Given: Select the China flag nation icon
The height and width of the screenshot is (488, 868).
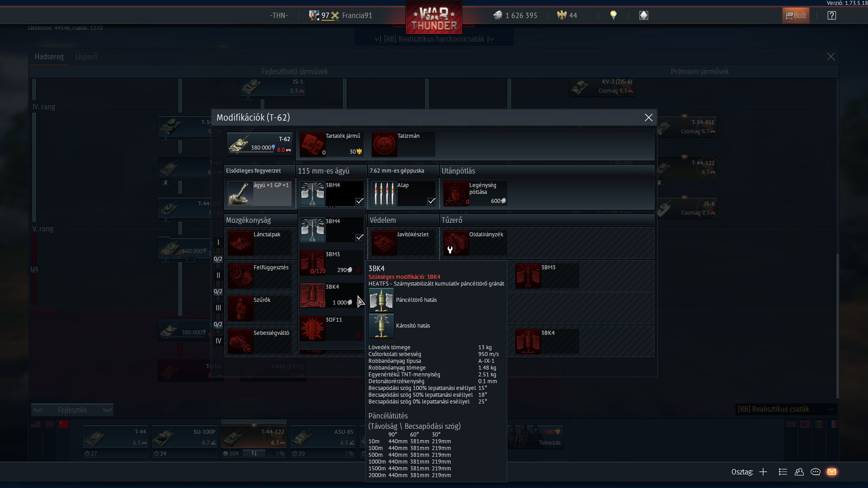Looking at the screenshot, I should (x=64, y=424).
